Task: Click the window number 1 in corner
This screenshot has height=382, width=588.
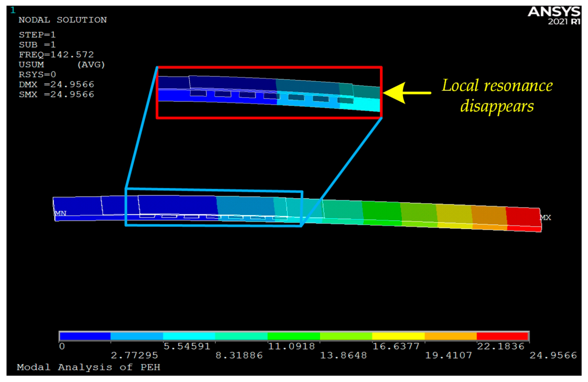Action: [13, 10]
